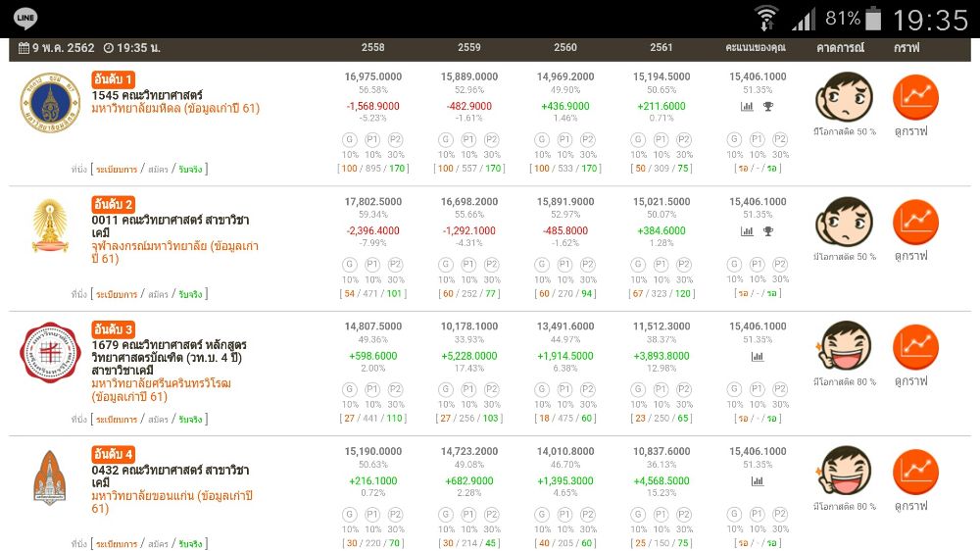Click the bar chart icon in the rank 2 row
Image resolution: width=980 pixels, height=551 pixels.
(x=747, y=231)
